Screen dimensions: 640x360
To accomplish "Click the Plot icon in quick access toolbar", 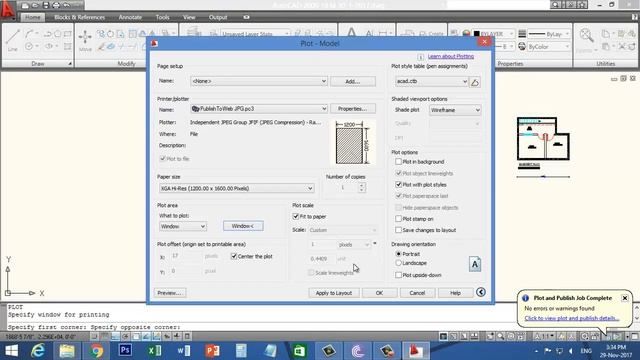I will click(x=56, y=5).
